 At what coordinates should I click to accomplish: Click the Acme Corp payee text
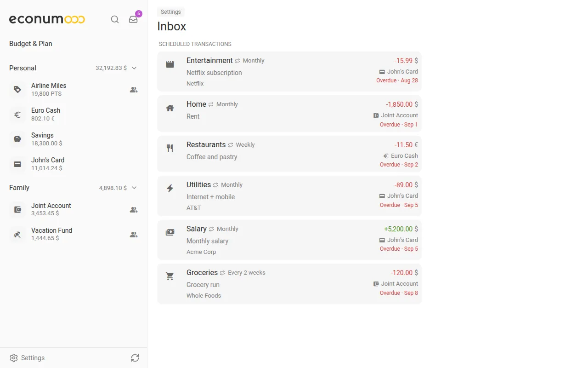tap(201, 252)
